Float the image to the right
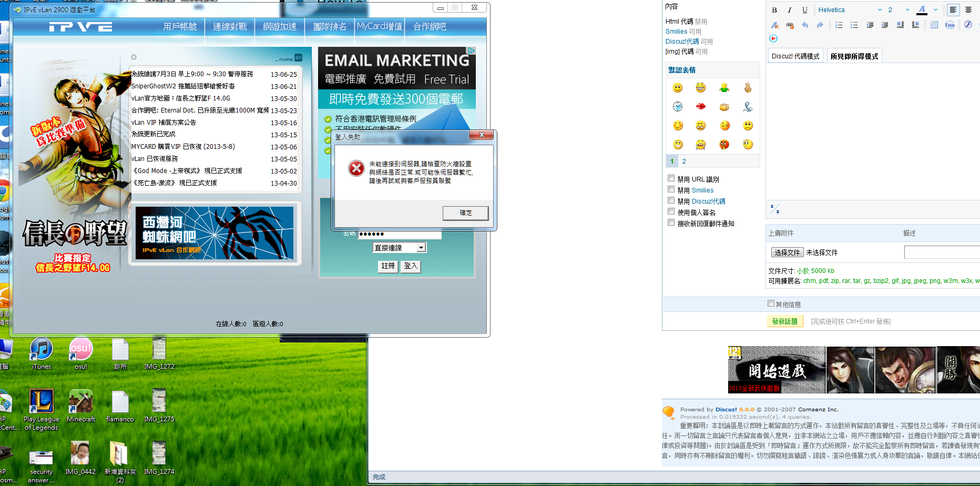 click(x=915, y=25)
